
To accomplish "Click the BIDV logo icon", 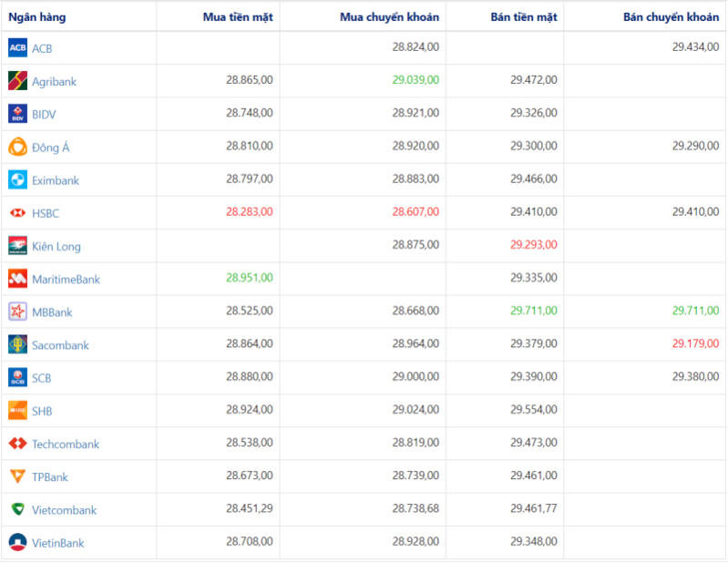I will point(17,114).
